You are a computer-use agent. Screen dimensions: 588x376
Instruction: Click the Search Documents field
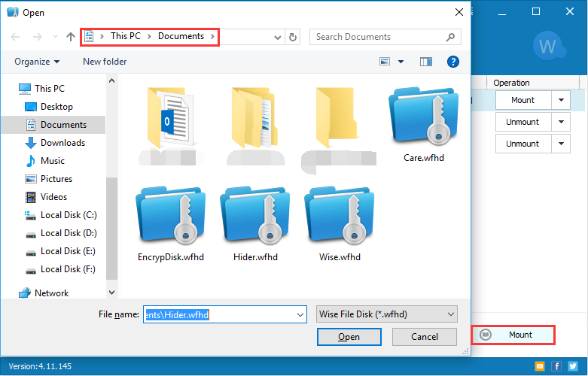point(385,37)
